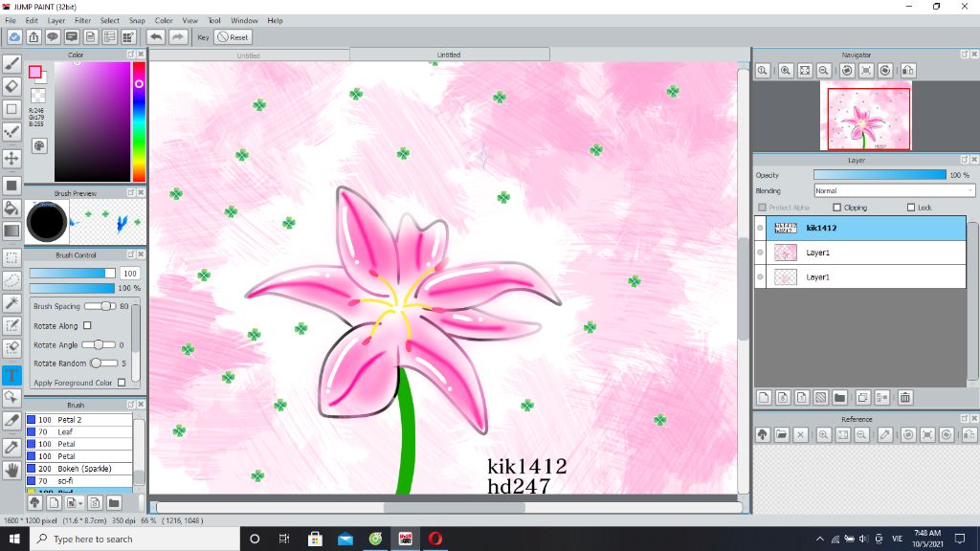Click the Protect Alpha checkbox

[762, 208]
